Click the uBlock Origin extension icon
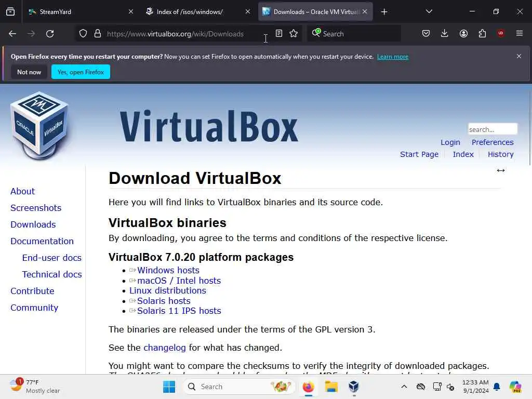The width and height of the screenshot is (532, 399). 501,33
